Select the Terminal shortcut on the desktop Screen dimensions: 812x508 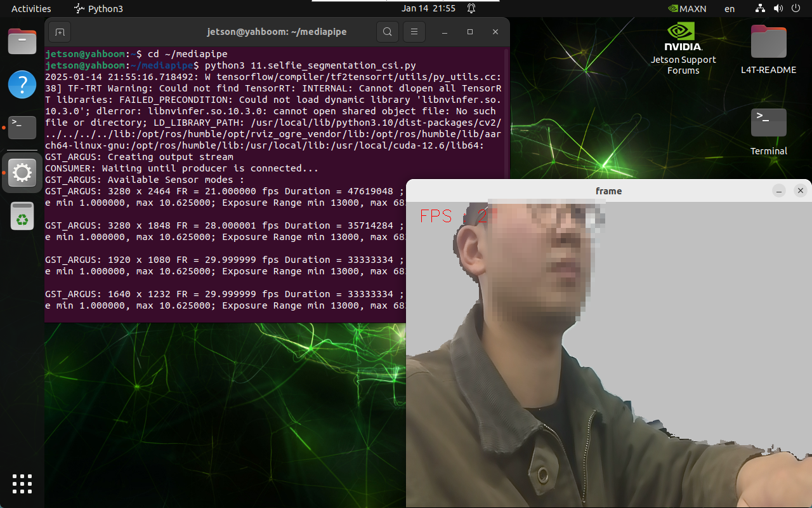(x=768, y=132)
